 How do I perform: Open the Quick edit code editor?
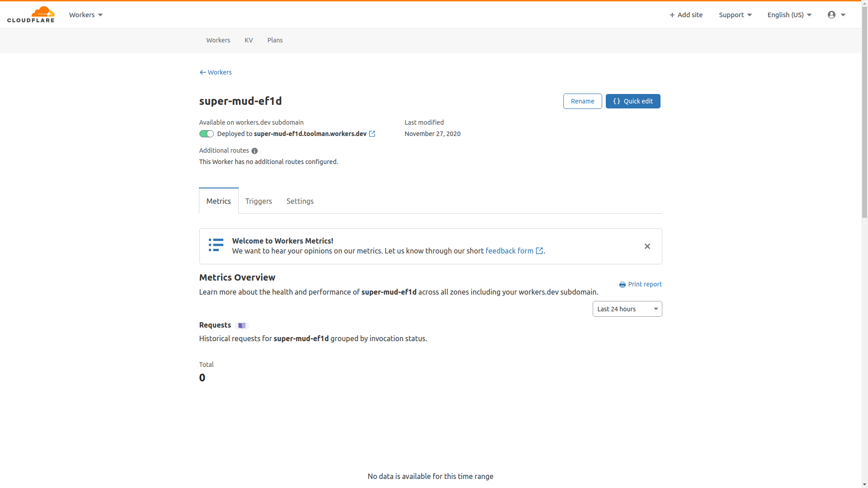(x=632, y=101)
